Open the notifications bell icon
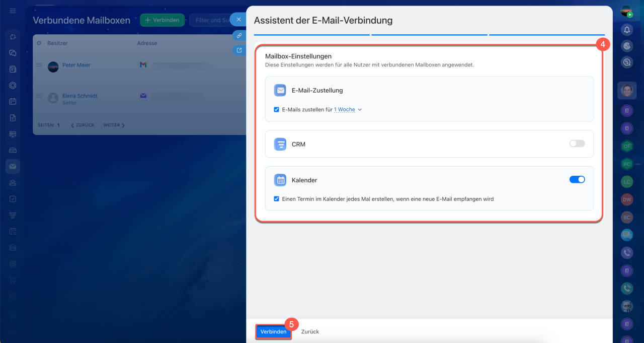The height and width of the screenshot is (343, 644). click(627, 30)
